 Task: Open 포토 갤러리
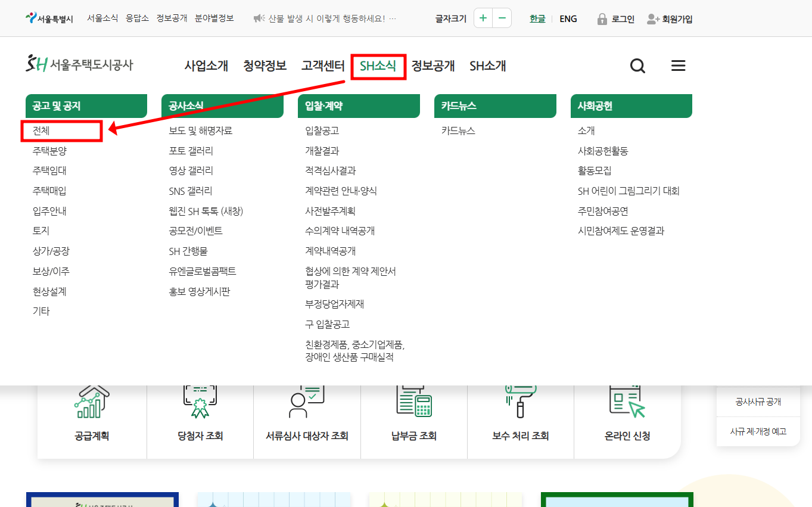click(191, 151)
